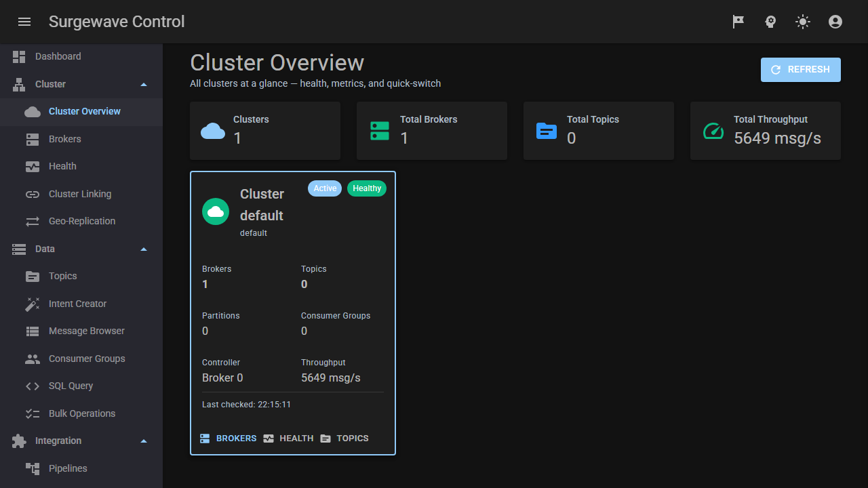Image resolution: width=868 pixels, height=488 pixels.
Task: Click the Integration puzzle piece icon
Action: pos(19,441)
